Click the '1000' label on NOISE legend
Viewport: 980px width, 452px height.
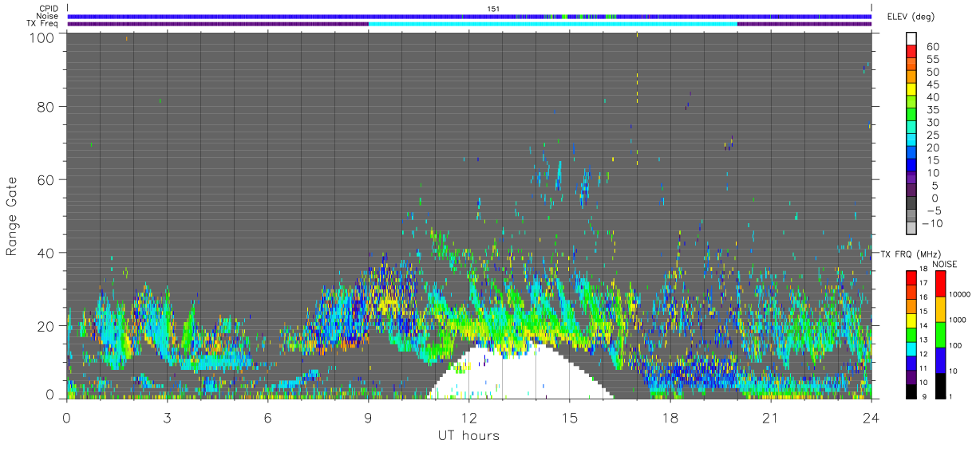(958, 320)
